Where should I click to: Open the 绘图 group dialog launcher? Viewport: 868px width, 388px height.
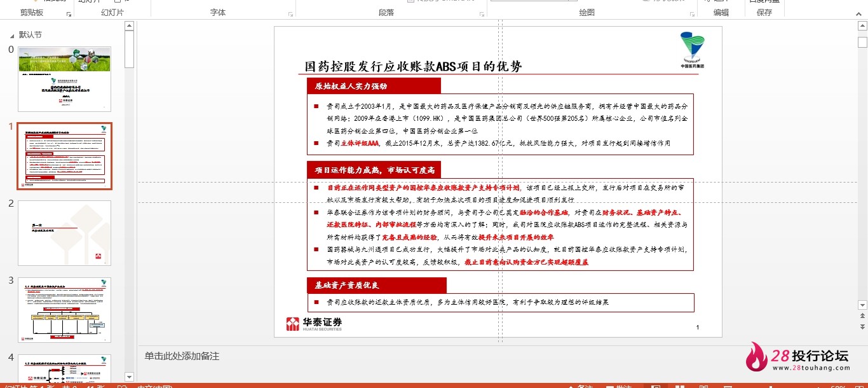(692, 13)
